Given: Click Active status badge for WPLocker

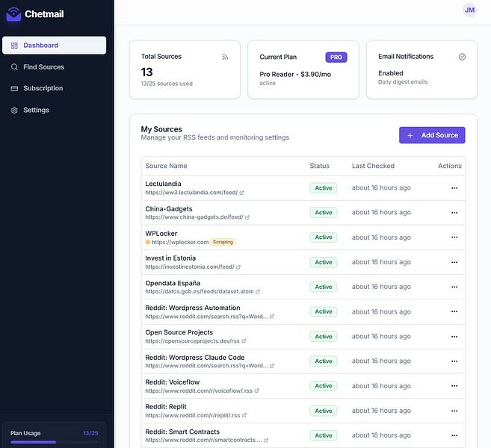Looking at the screenshot, I should (324, 237).
